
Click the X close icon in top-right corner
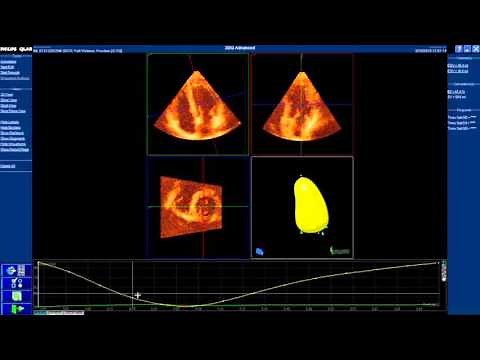[476, 49]
